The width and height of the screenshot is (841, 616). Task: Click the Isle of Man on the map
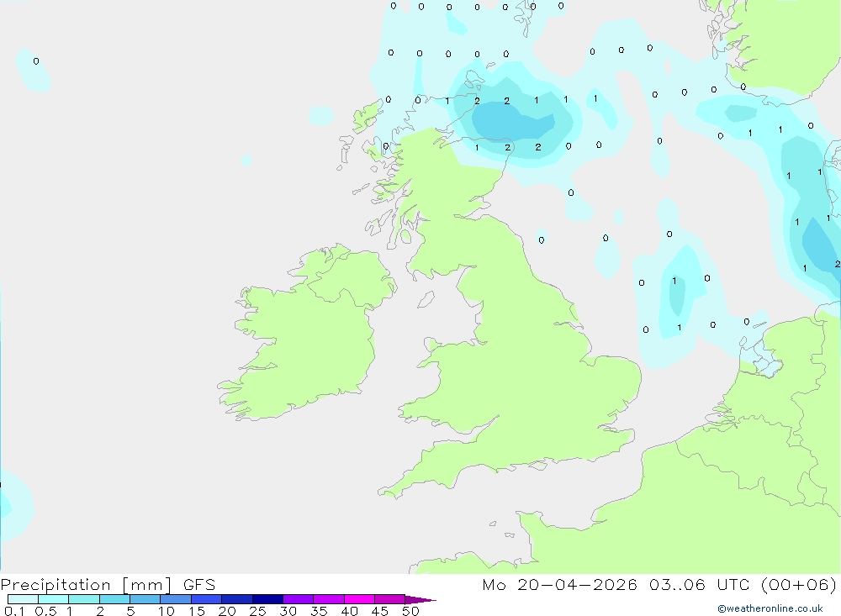click(x=426, y=299)
